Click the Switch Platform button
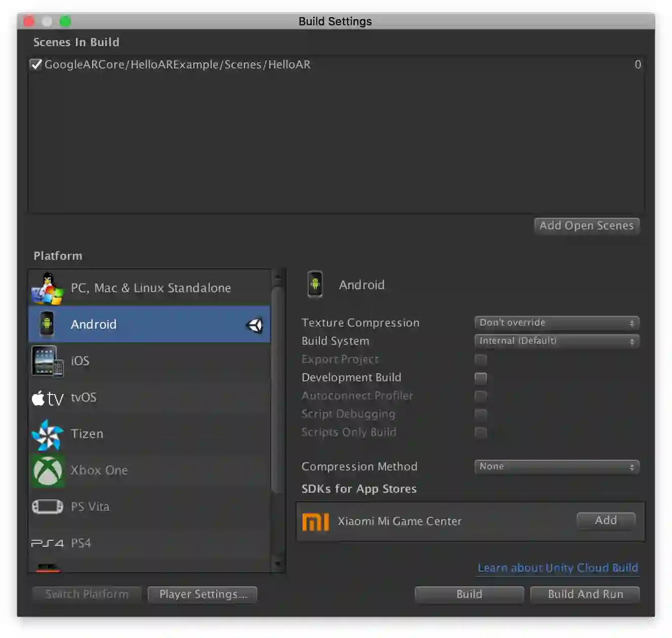Viewport: 672px width, 638px height. pos(87,594)
